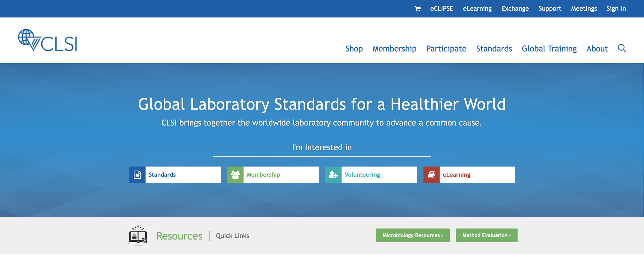Viewport: 644px width, 256px height.
Task: Click the blue Standards document icon
Action: click(x=137, y=175)
